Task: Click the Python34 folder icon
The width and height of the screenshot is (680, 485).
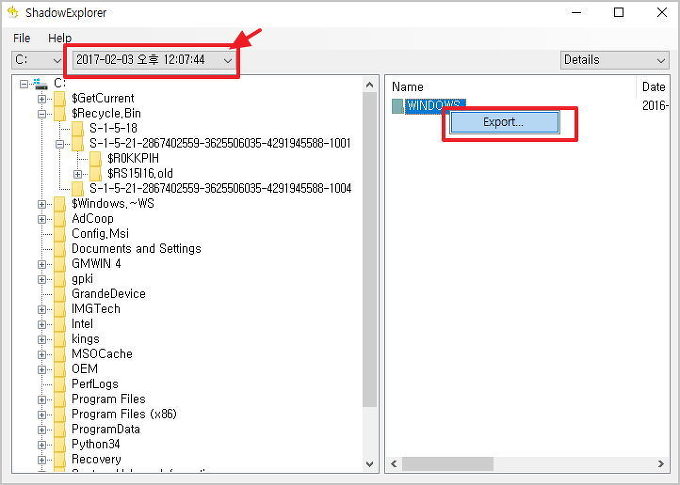Action: (x=60, y=444)
